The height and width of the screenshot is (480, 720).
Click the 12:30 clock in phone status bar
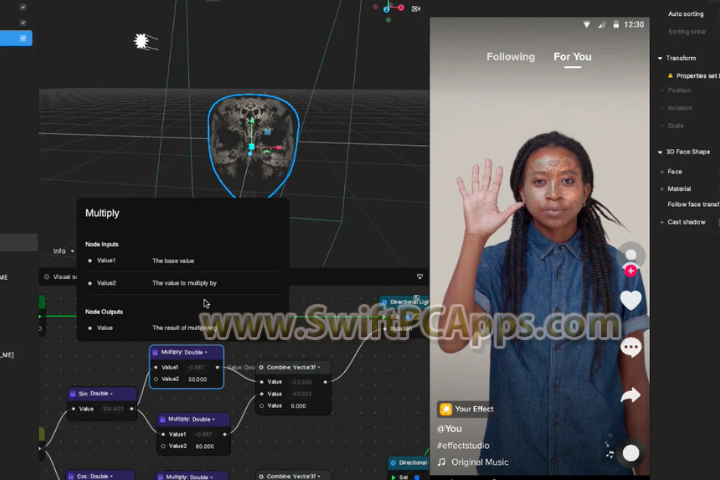point(634,24)
